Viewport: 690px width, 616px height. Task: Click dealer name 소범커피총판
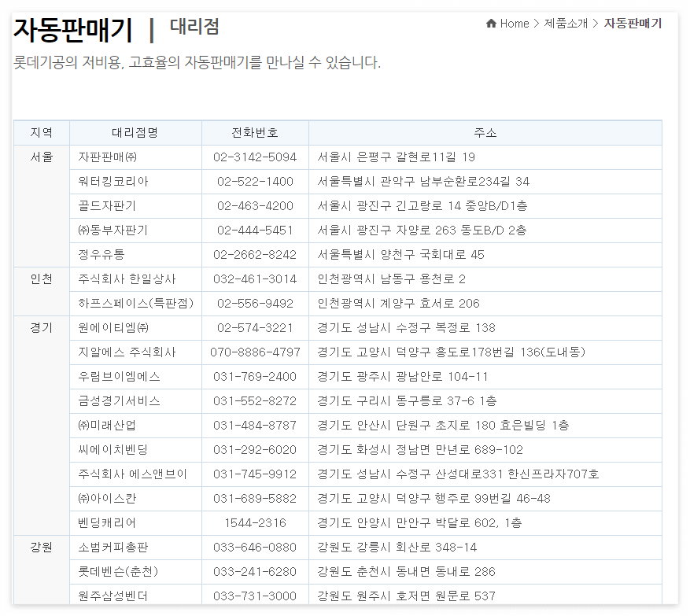(x=113, y=548)
